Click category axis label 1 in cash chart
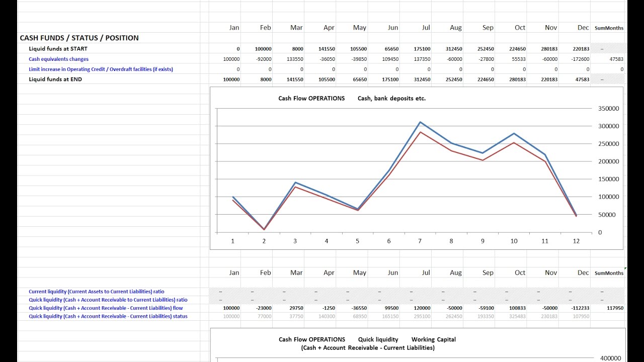 click(232, 241)
